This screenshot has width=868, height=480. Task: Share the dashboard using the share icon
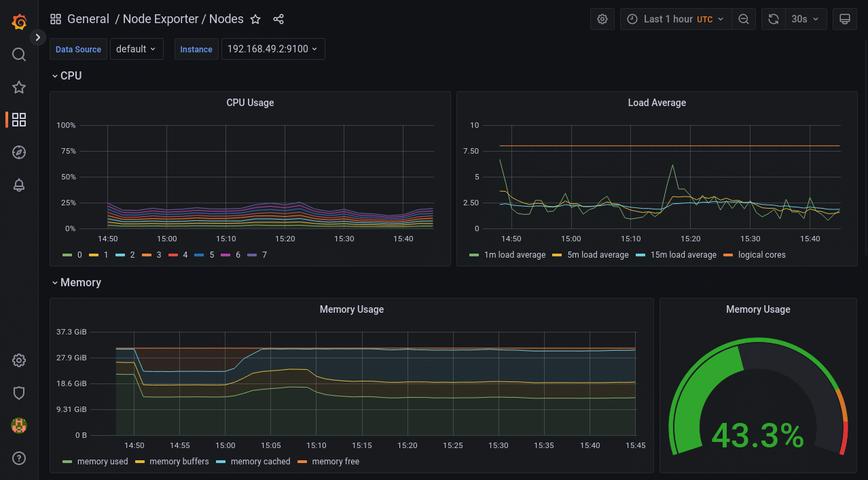pyautogui.click(x=278, y=19)
